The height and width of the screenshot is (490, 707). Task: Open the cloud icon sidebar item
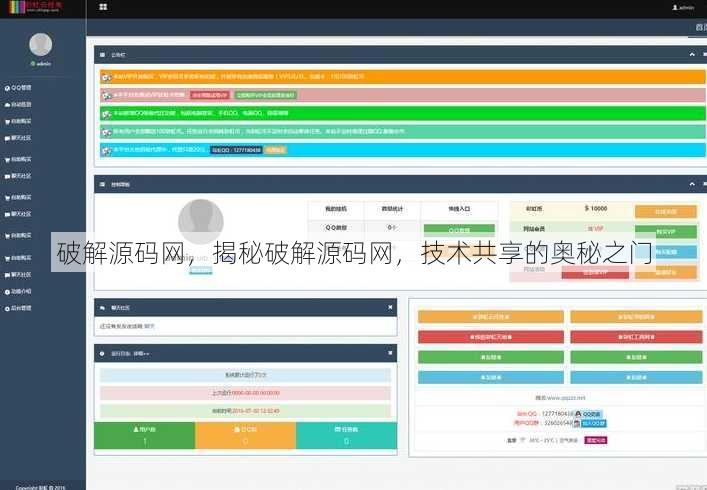click(x=18, y=104)
